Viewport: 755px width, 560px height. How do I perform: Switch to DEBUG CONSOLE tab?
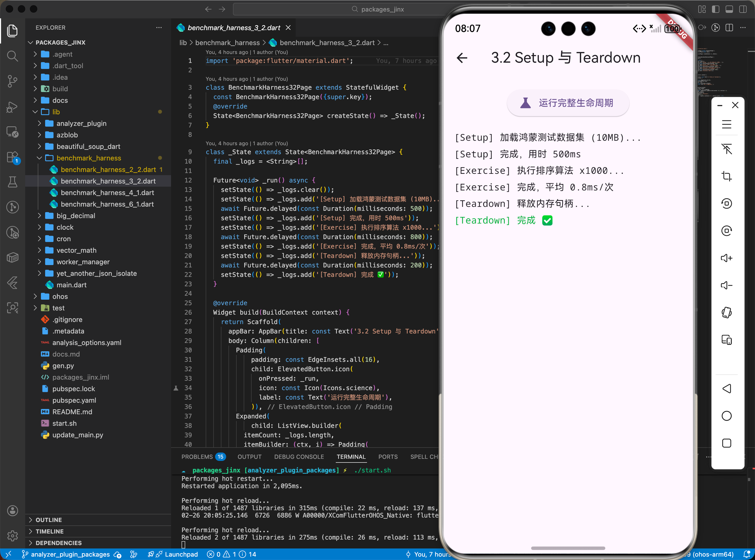click(299, 457)
